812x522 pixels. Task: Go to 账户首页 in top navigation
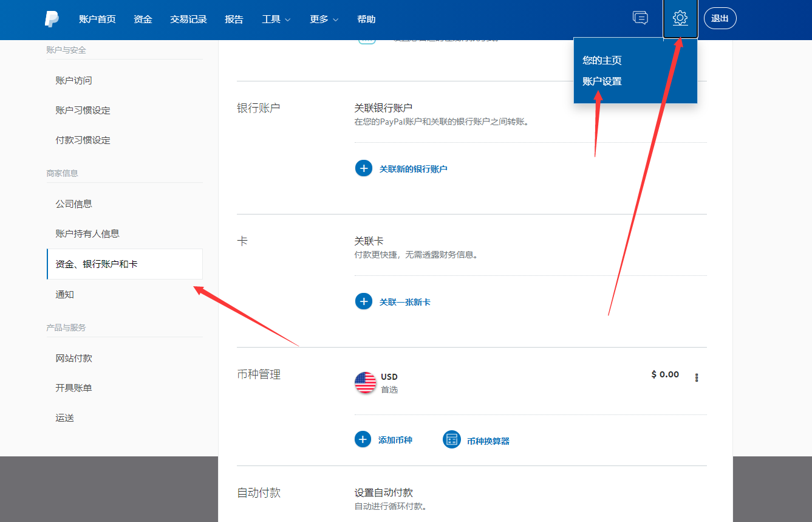pos(97,19)
